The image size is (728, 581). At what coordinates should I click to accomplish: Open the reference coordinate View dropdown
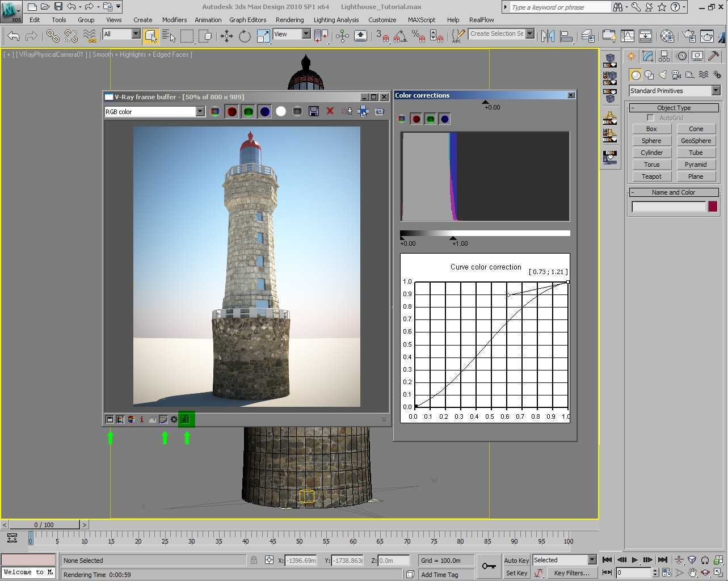click(x=306, y=34)
